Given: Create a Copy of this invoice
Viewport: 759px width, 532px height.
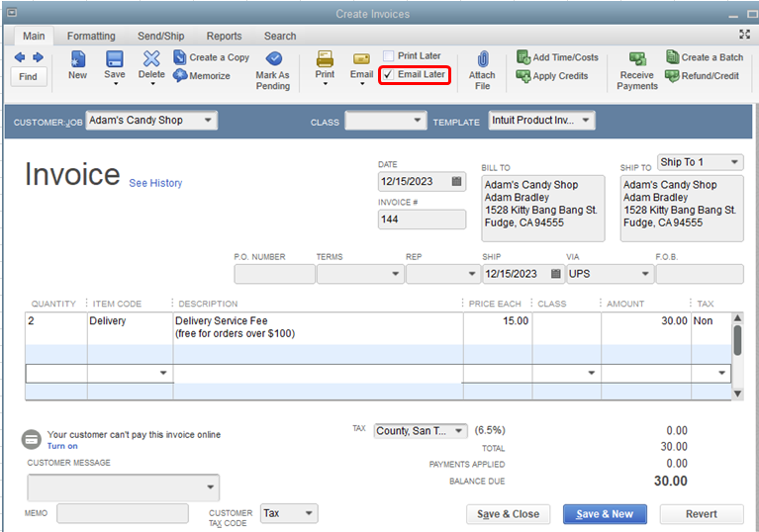Looking at the screenshot, I should click(211, 57).
